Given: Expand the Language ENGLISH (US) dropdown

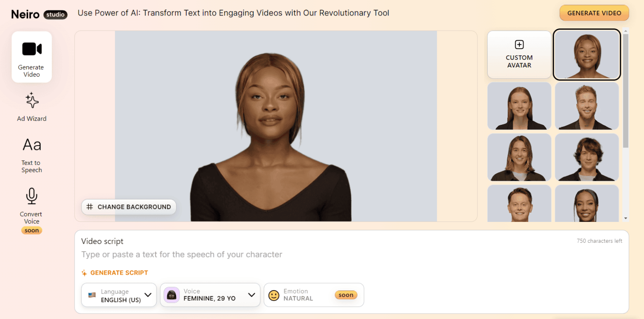Looking at the screenshot, I should (x=119, y=295).
